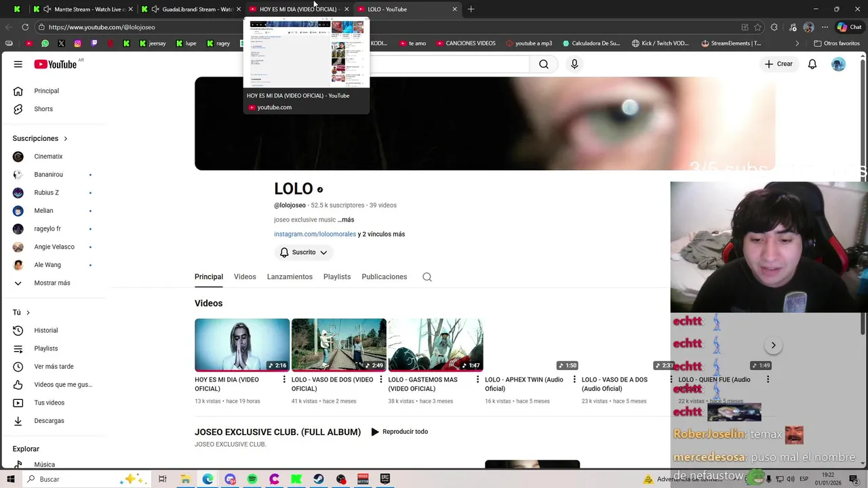Open the Copilot Chat button in the browser
The image size is (868, 488).
click(x=849, y=27)
